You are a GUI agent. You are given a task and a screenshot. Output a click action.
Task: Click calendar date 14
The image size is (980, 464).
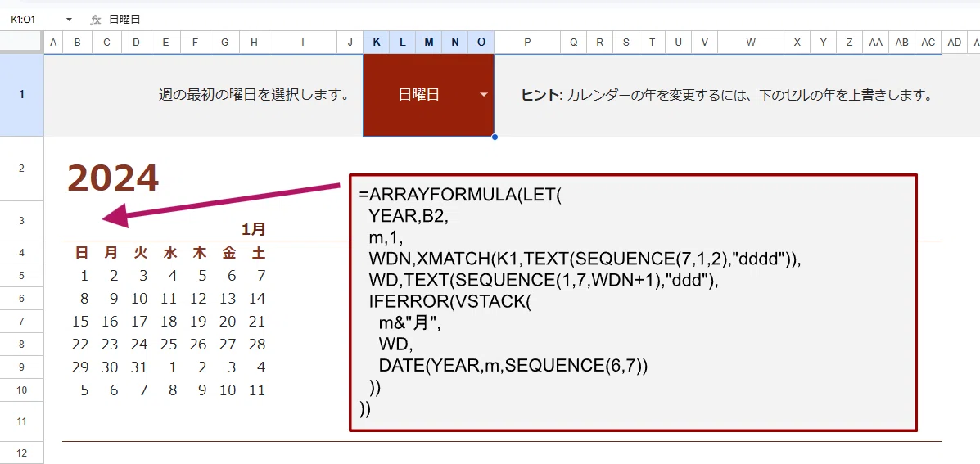(x=257, y=299)
